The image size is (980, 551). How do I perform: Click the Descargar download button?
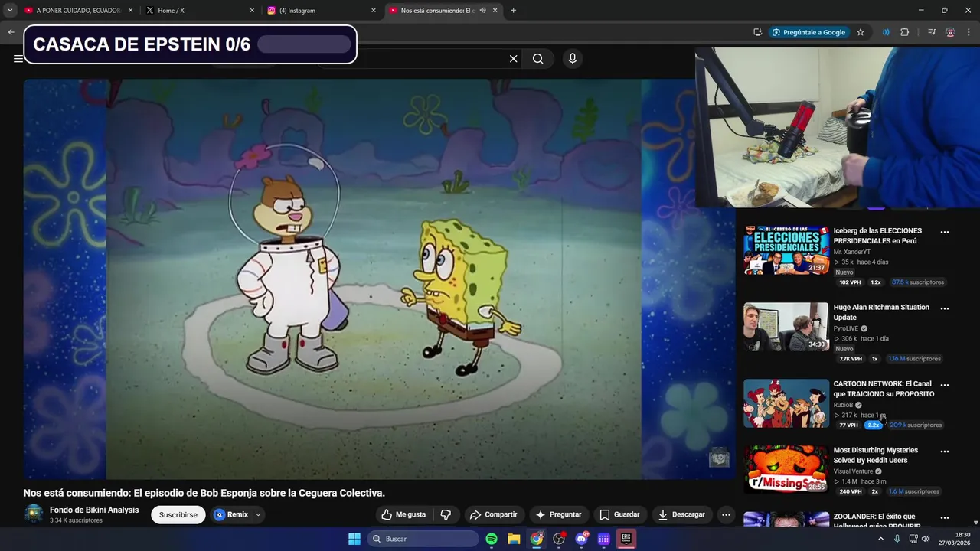point(681,514)
